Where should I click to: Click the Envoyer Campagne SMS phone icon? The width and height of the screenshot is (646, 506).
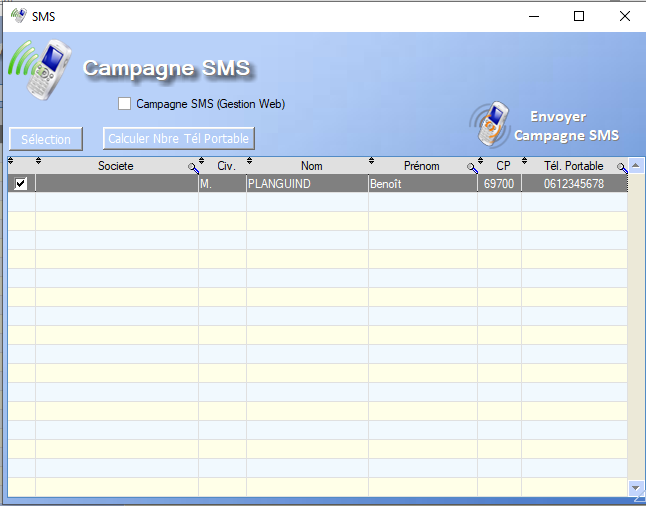[489, 123]
